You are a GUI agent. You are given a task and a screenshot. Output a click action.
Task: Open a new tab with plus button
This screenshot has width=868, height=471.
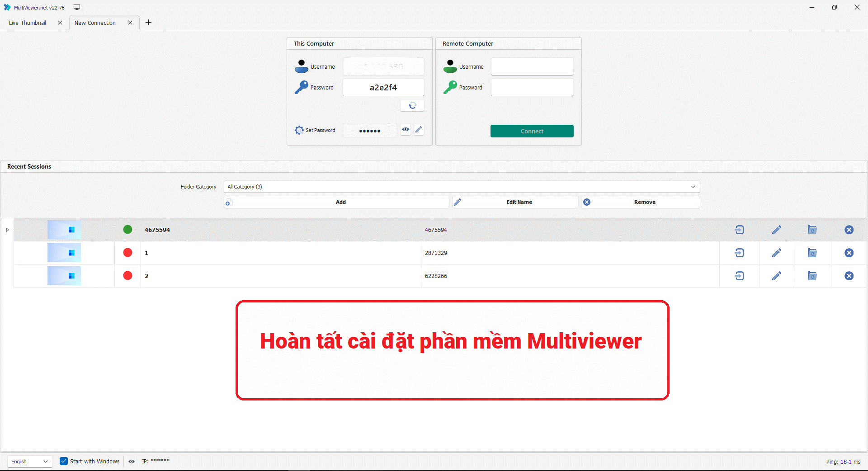pyautogui.click(x=148, y=23)
